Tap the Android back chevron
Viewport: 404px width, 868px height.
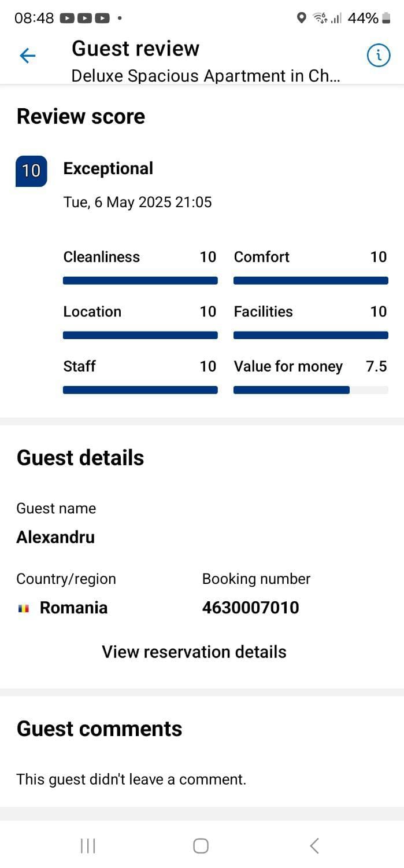314,845
